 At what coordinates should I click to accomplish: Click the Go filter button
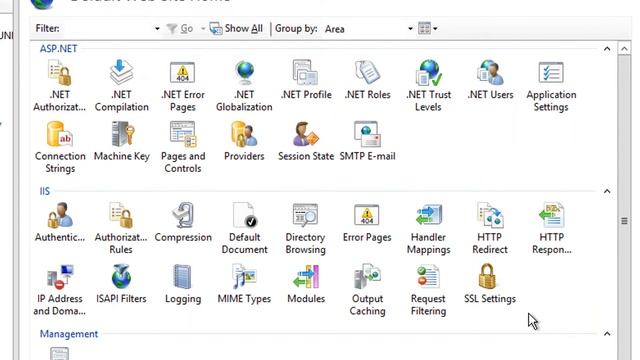coord(180,29)
